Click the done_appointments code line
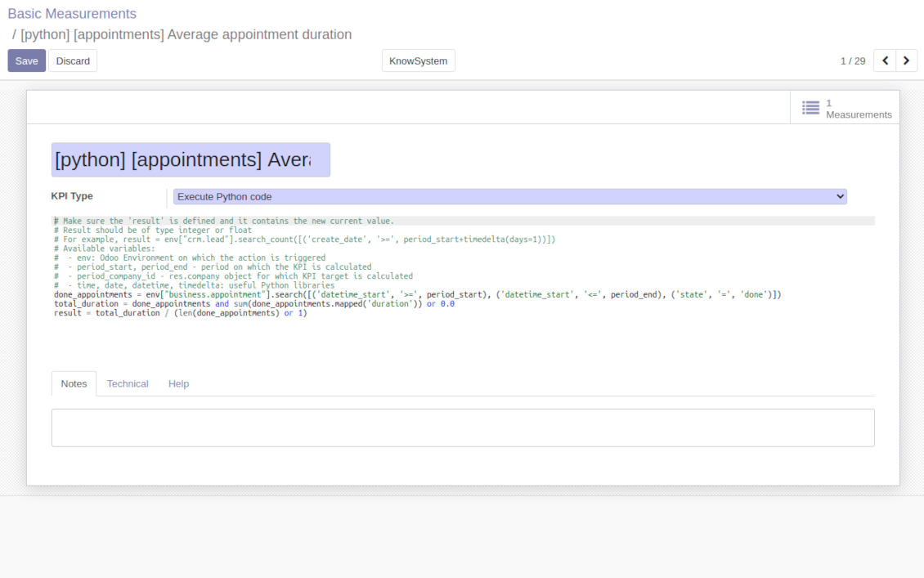This screenshot has height=578, width=924. [417, 294]
